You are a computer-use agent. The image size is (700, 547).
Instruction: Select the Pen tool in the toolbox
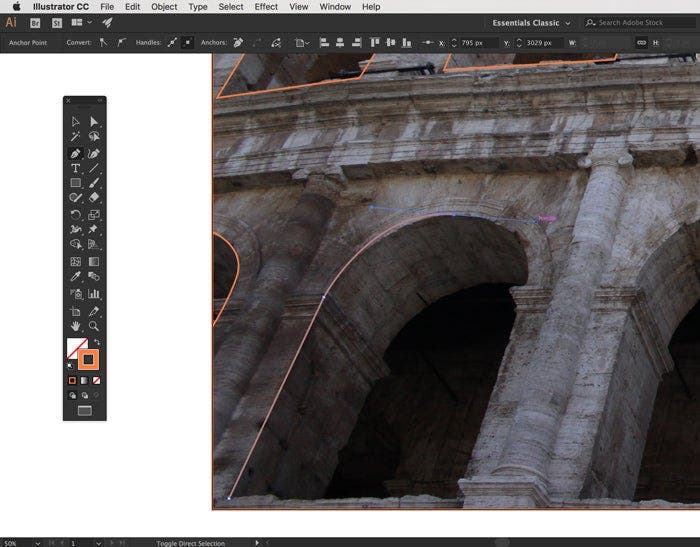[75, 153]
